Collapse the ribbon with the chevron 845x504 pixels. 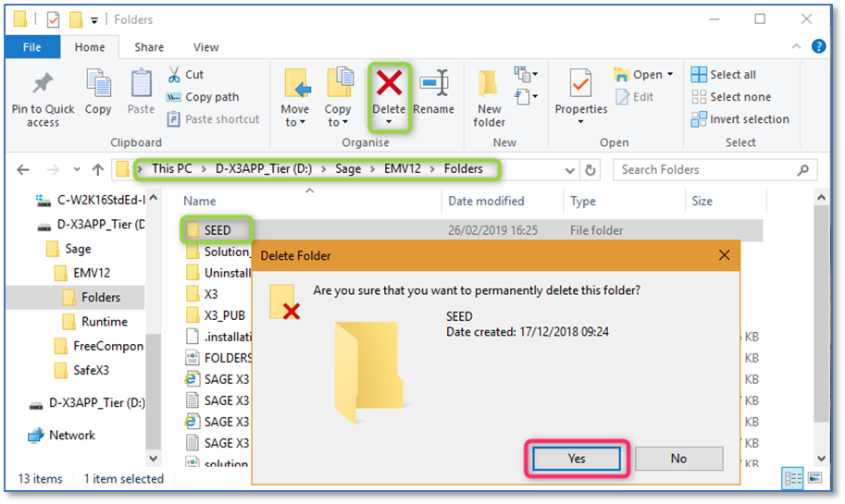[796, 47]
